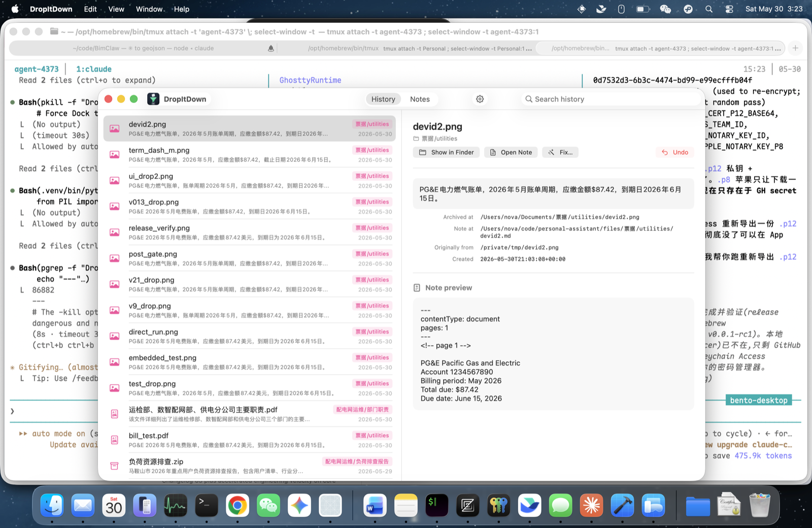Image resolution: width=812 pixels, height=528 pixels.
Task: Click the Fix... button
Action: (x=560, y=152)
